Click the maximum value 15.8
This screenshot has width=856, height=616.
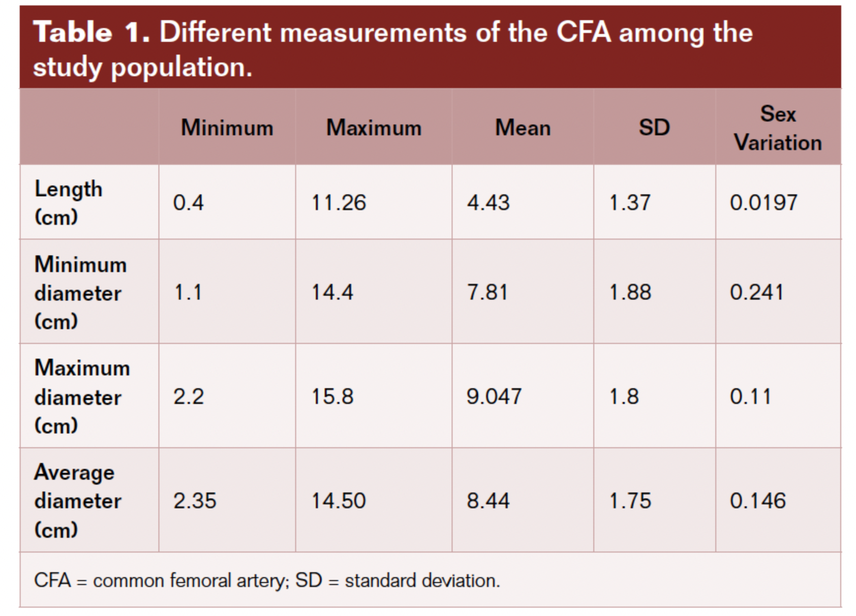coord(333,397)
